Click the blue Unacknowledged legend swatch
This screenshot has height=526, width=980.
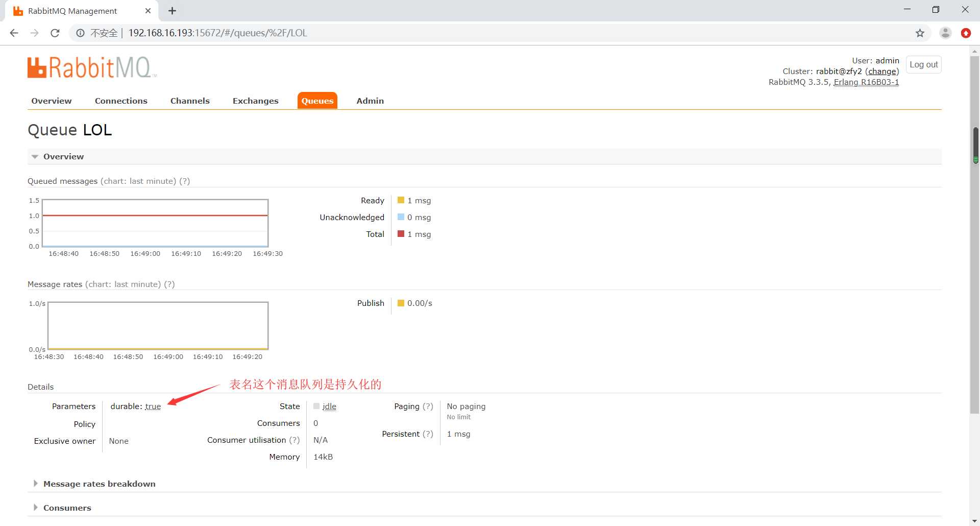(401, 217)
